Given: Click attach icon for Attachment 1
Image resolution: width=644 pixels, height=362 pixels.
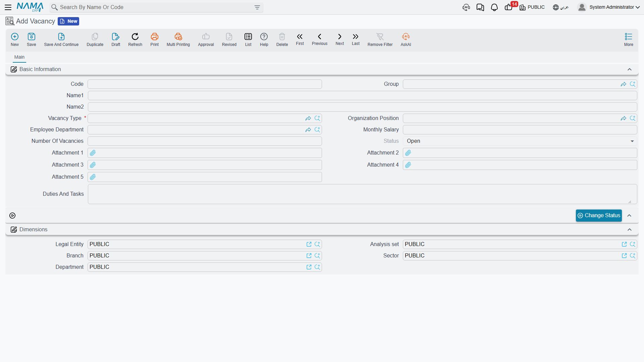Looking at the screenshot, I should point(93,153).
